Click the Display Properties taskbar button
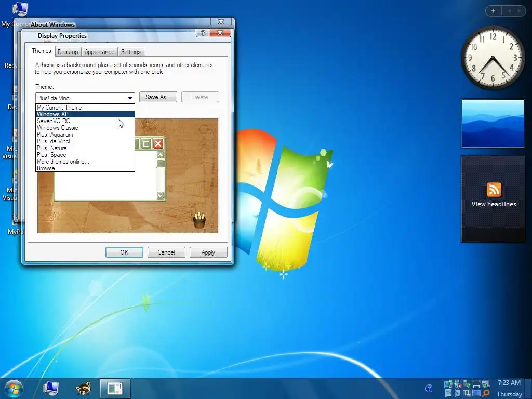Viewport: 532px width, 399px height. [x=115, y=389]
